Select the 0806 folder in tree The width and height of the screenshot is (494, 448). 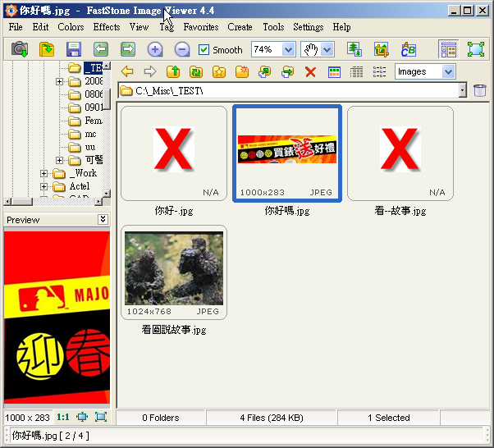click(x=85, y=94)
